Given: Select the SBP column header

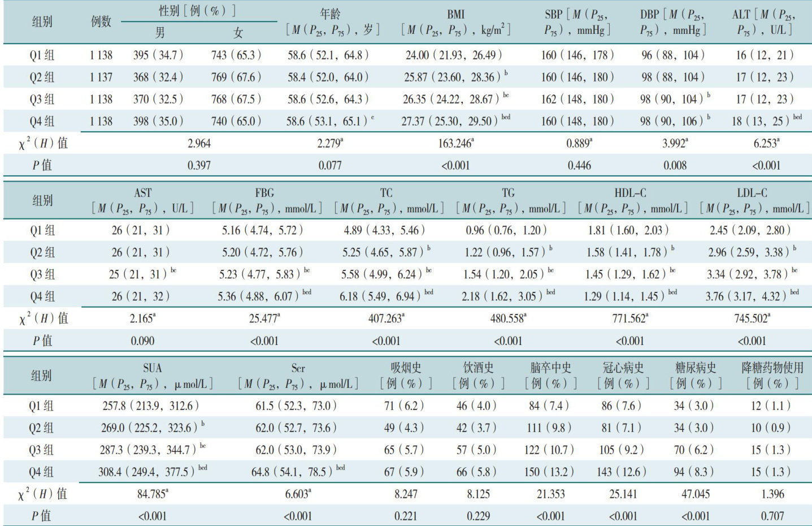Looking at the screenshot, I should click(x=577, y=22).
